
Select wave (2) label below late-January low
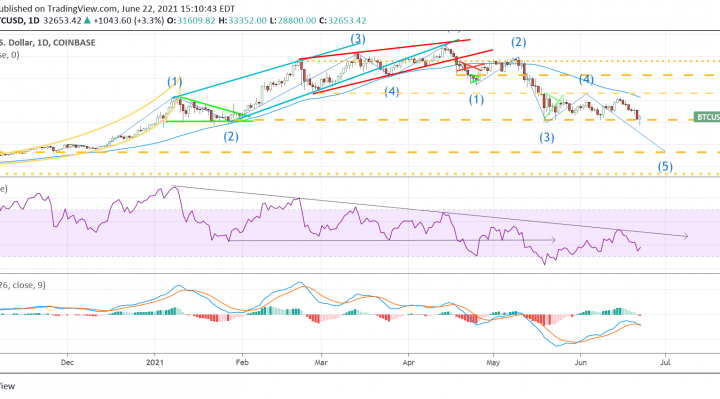(x=231, y=136)
